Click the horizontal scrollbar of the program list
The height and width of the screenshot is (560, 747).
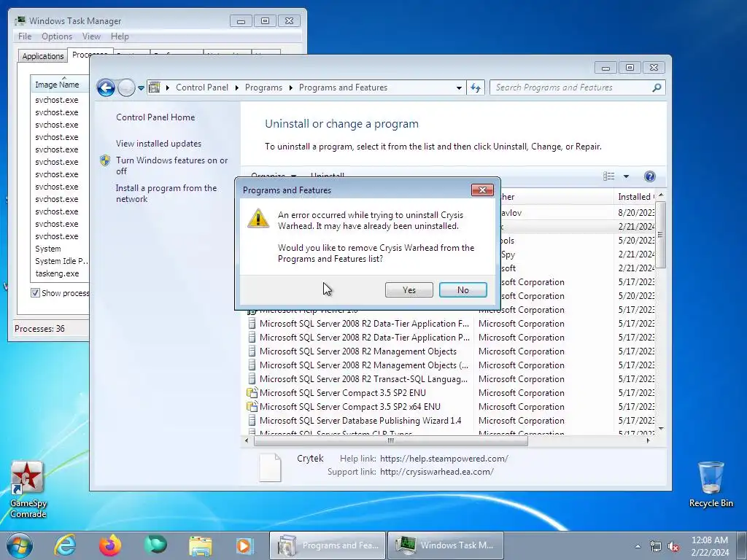[391, 440]
